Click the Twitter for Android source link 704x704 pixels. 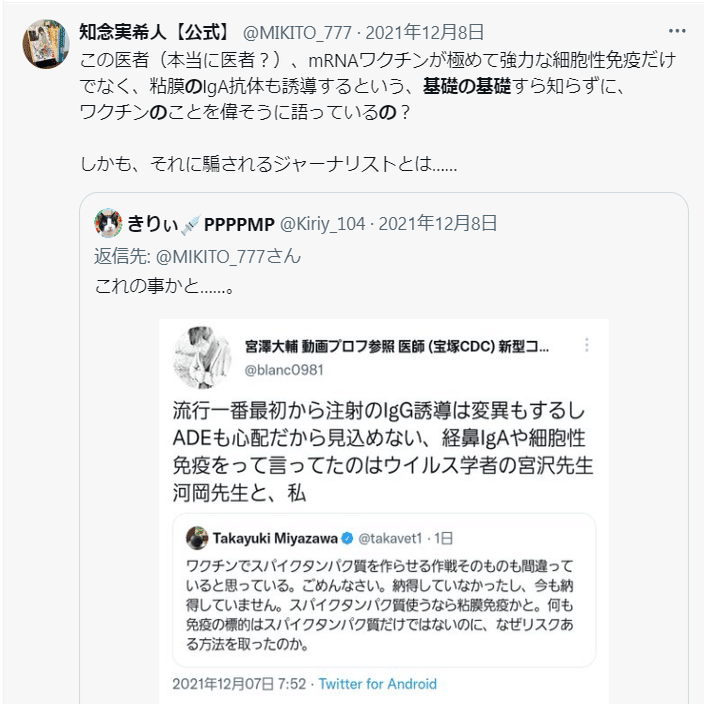click(x=378, y=684)
